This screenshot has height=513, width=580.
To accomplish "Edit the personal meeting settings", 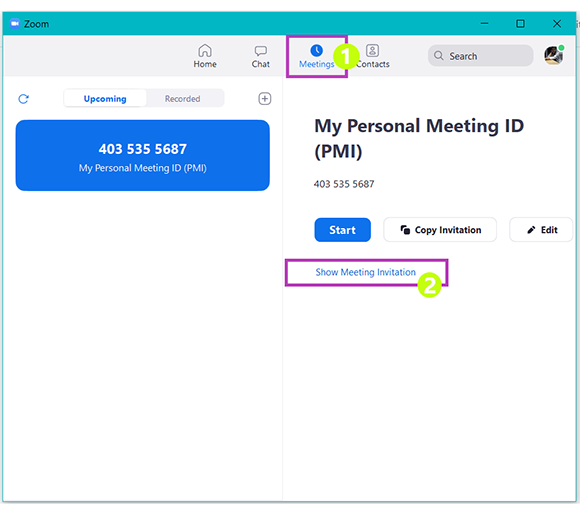I will pyautogui.click(x=541, y=230).
